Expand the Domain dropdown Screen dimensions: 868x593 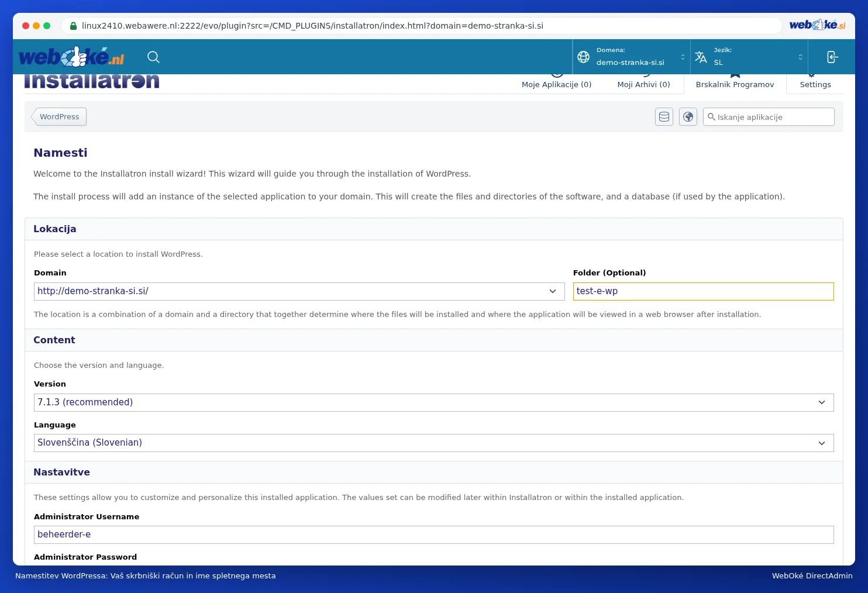click(299, 291)
